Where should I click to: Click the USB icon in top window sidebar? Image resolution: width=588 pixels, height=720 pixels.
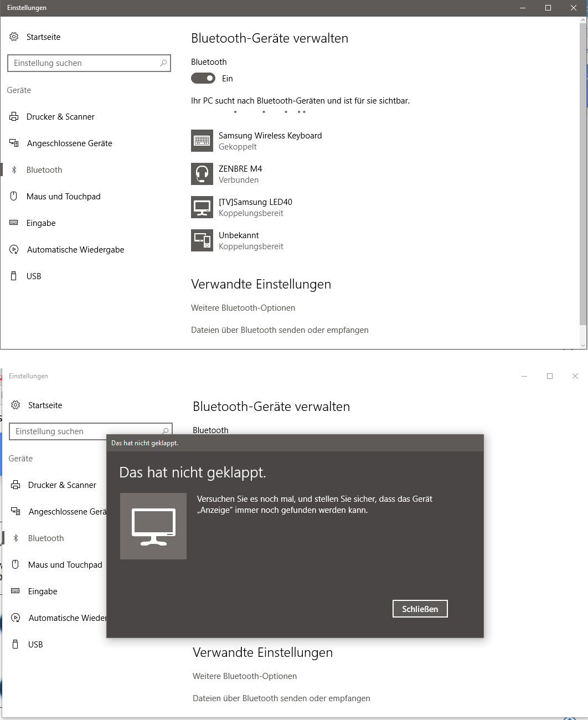(x=14, y=276)
